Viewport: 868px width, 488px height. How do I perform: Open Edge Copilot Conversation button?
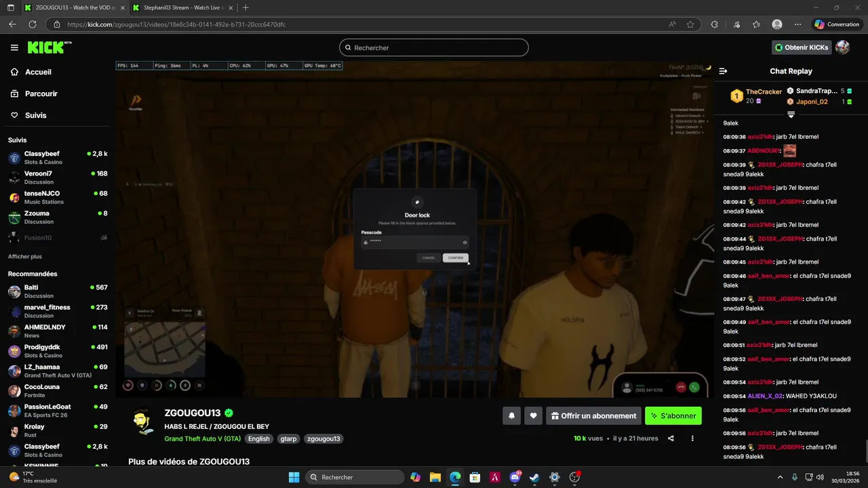837,24
